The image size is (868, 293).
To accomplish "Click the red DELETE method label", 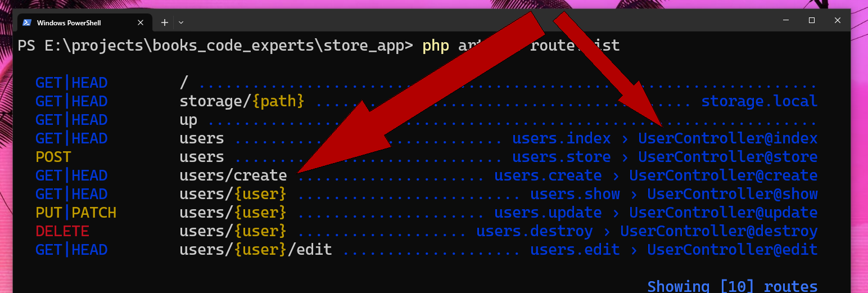I will click(x=62, y=231).
